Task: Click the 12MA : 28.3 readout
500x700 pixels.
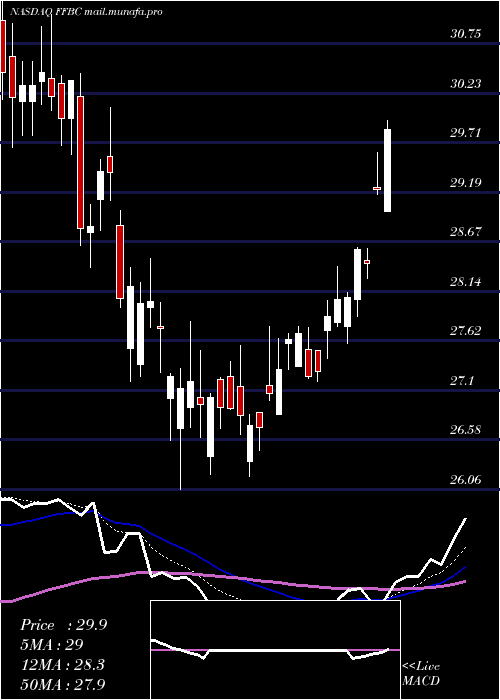Action: (x=62, y=664)
